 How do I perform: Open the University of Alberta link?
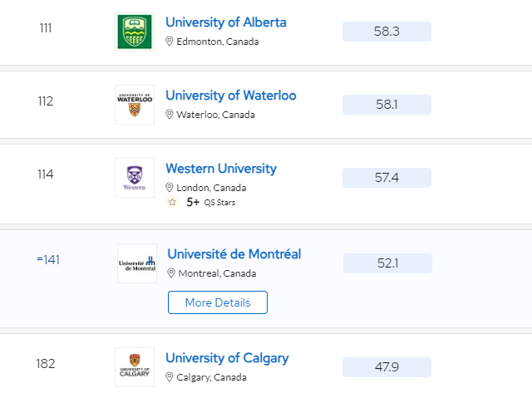(225, 22)
